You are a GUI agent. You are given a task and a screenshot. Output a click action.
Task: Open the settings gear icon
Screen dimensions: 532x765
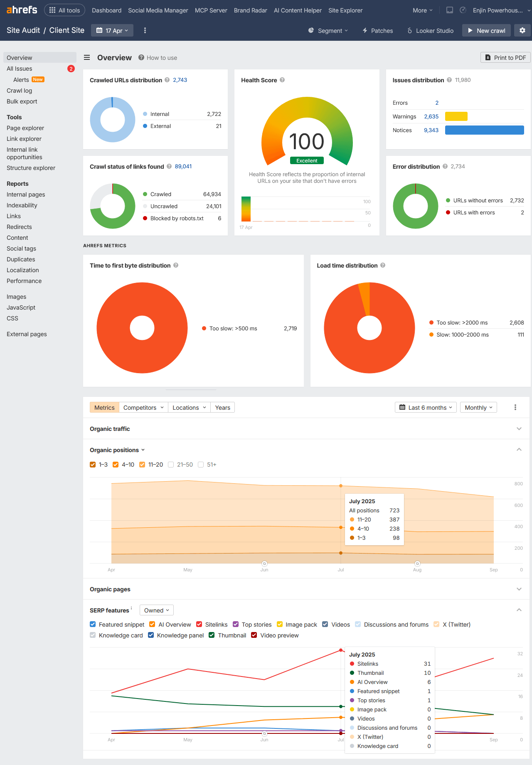coord(522,30)
